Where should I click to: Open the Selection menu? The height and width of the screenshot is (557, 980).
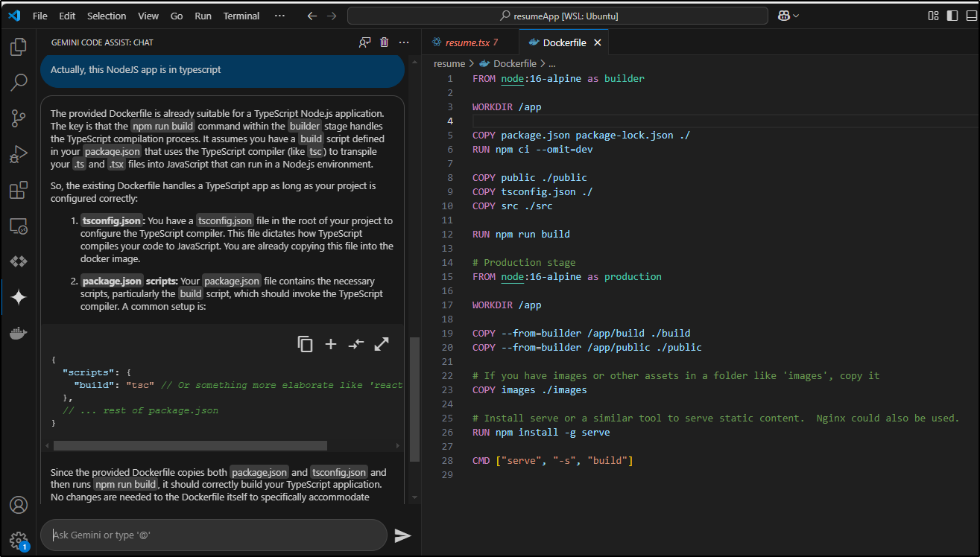coord(107,16)
